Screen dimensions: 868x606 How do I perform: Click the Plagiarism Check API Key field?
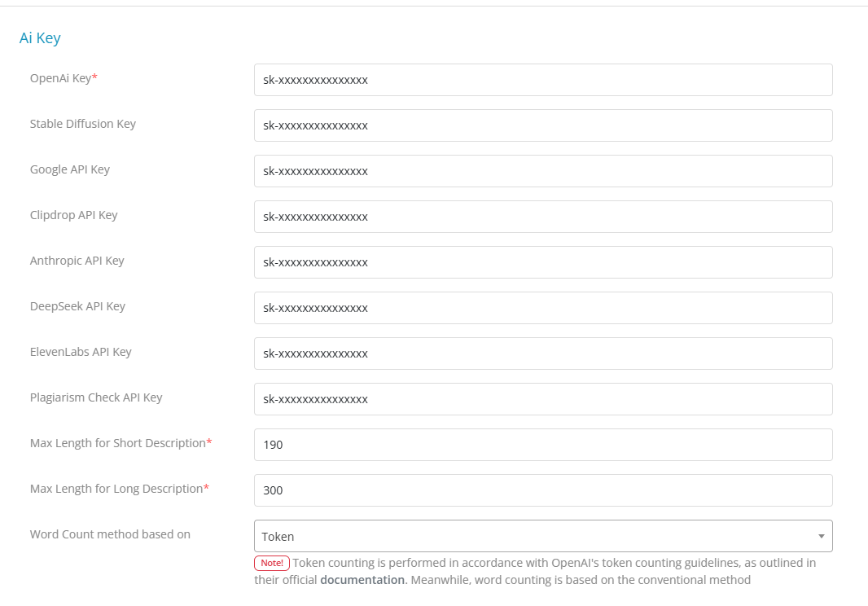[x=543, y=399]
